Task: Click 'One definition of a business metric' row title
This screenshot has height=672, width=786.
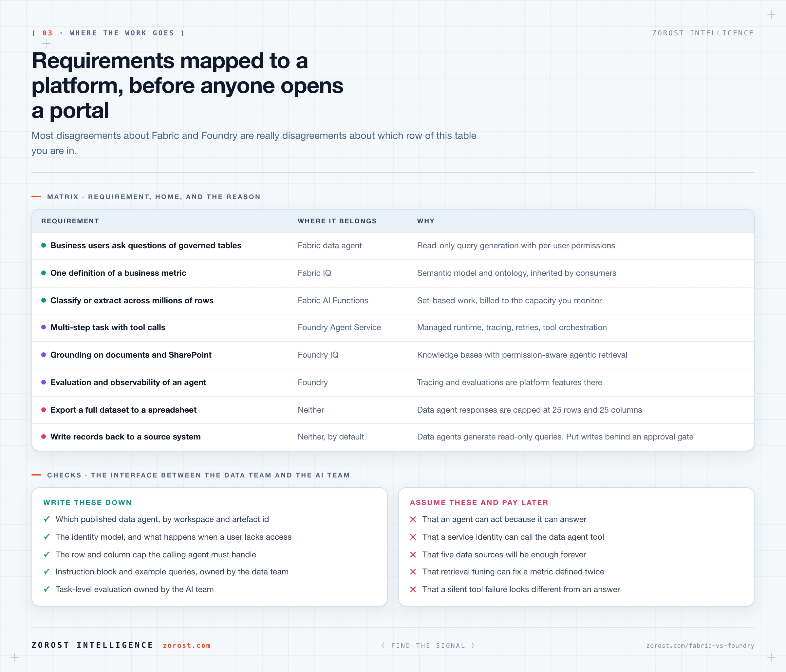Action: [x=118, y=273]
